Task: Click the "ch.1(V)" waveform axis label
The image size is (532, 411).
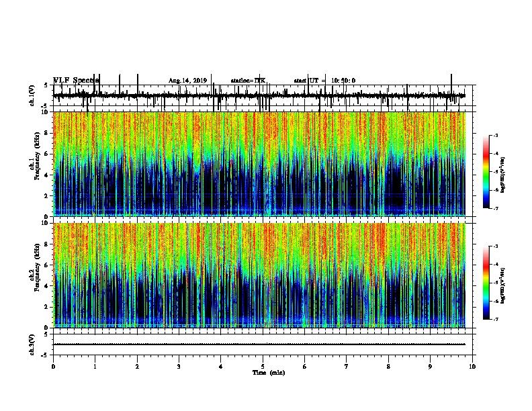Action: point(32,95)
